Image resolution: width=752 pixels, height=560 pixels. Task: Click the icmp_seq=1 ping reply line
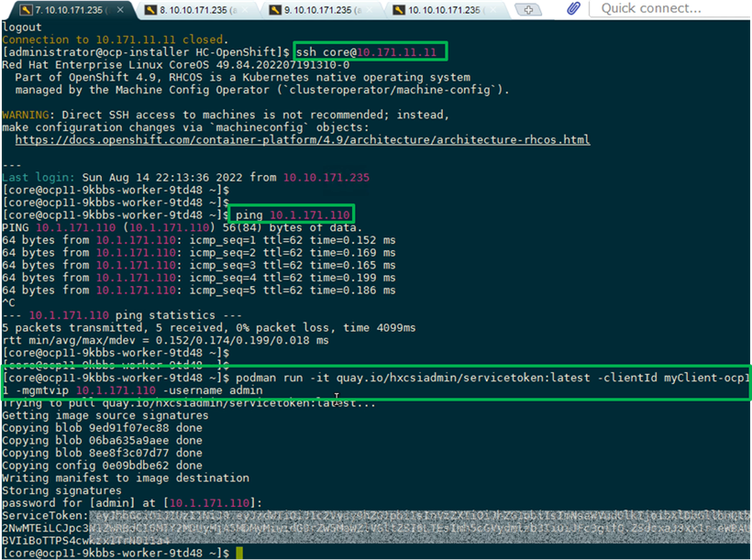[199, 240]
